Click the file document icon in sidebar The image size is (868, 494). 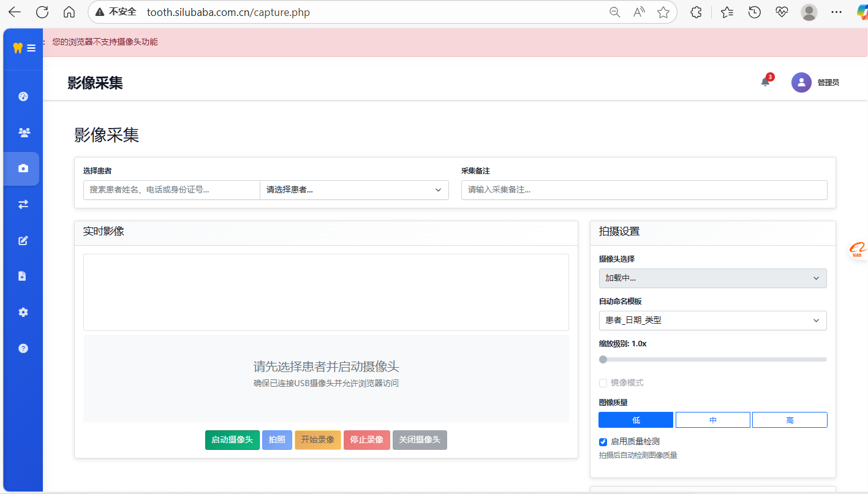[x=23, y=276]
